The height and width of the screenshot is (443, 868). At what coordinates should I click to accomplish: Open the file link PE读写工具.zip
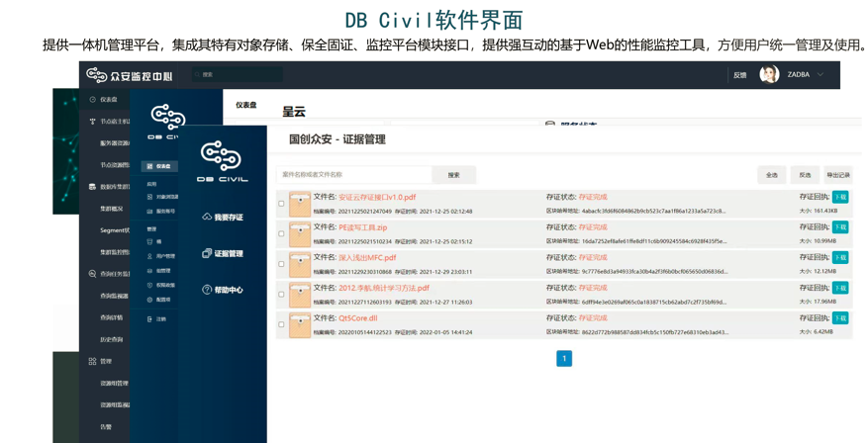(x=362, y=227)
